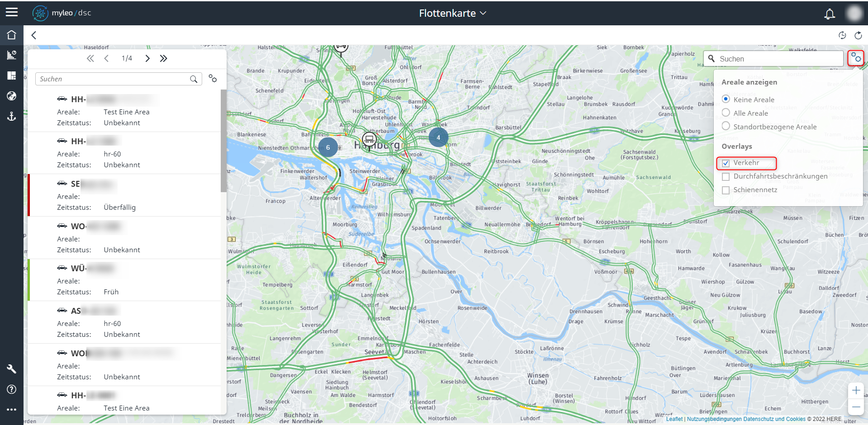The image size is (868, 425).
Task: Click the map Suchen search field
Action: coord(773,59)
